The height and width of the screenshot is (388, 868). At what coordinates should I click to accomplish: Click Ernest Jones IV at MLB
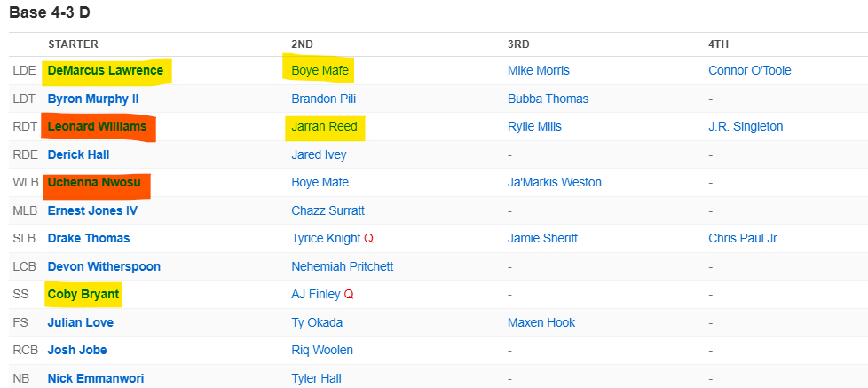click(x=92, y=210)
